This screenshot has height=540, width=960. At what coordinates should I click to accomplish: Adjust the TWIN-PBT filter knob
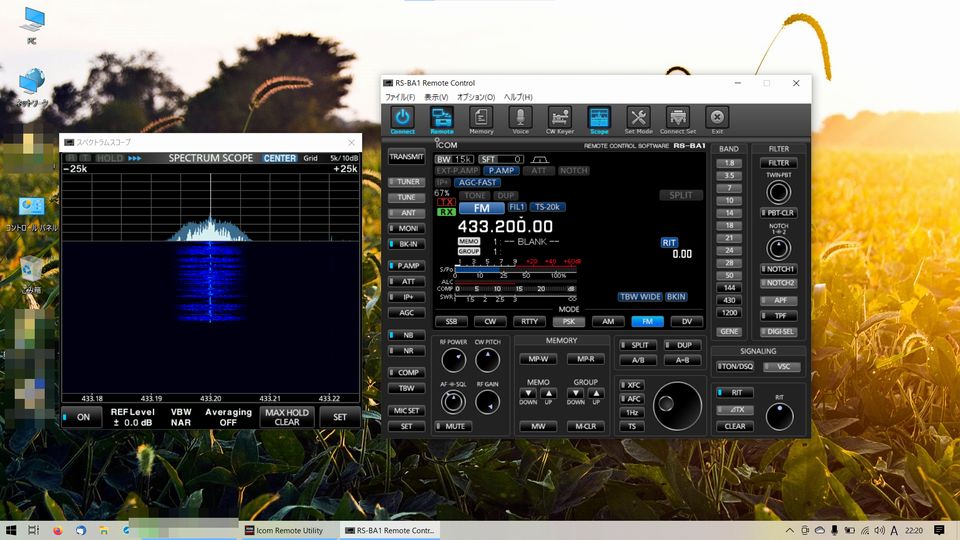tap(778, 192)
